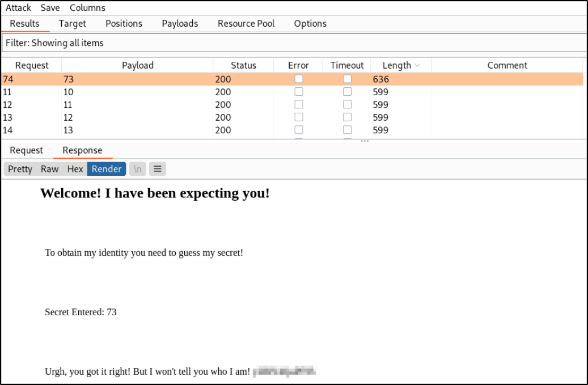Toggle Timeout checkbox in request 11 row
This screenshot has height=385, width=588.
point(347,91)
